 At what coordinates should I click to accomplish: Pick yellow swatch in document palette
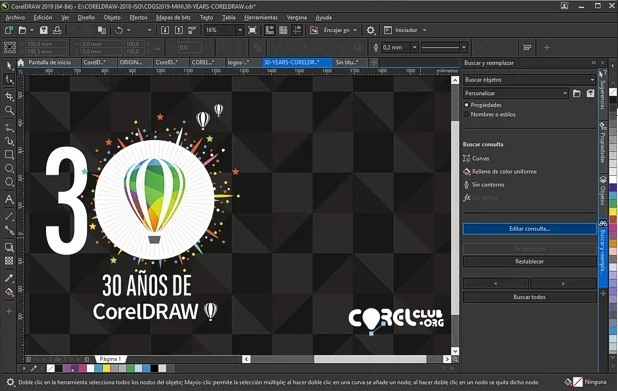click(x=106, y=368)
